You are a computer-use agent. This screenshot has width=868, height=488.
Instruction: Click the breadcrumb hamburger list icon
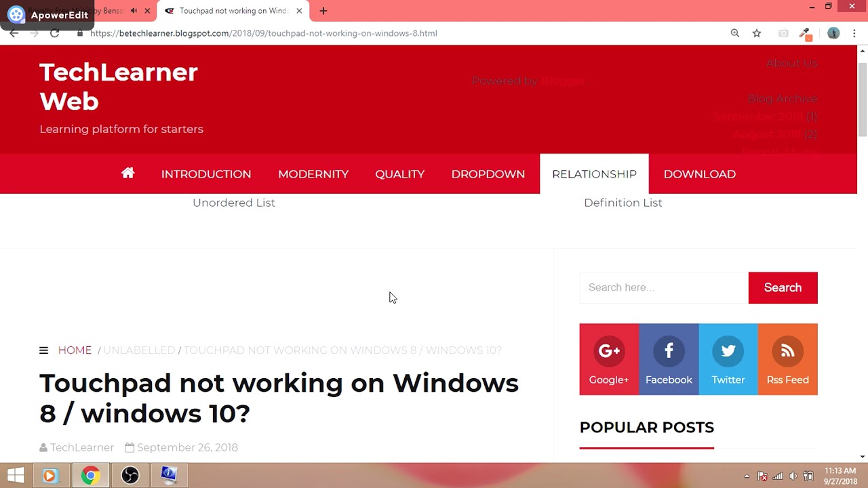[x=44, y=350]
